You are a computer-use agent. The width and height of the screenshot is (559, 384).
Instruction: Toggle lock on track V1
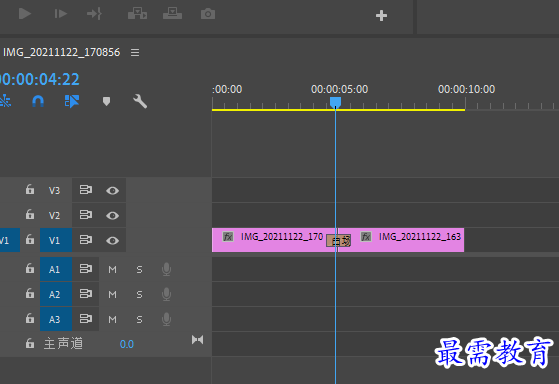coord(30,239)
